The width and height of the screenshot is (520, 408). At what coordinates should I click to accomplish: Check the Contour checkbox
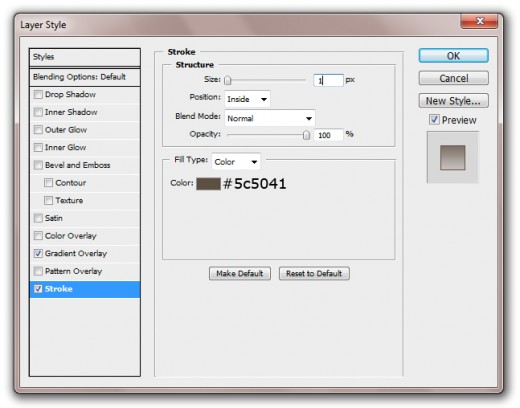click(x=49, y=183)
